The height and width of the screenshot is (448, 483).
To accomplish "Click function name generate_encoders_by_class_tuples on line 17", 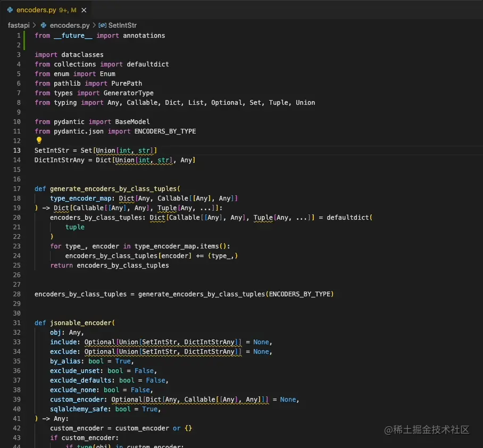I will pos(113,188).
